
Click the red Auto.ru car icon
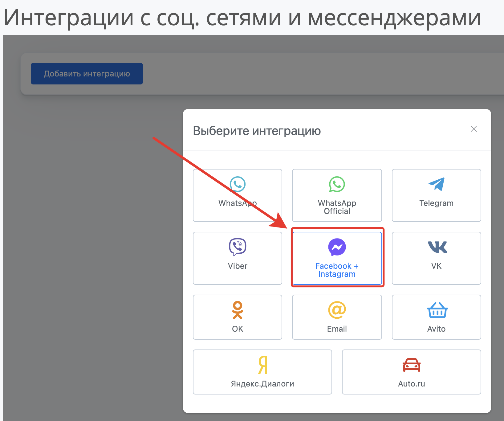pos(412,365)
